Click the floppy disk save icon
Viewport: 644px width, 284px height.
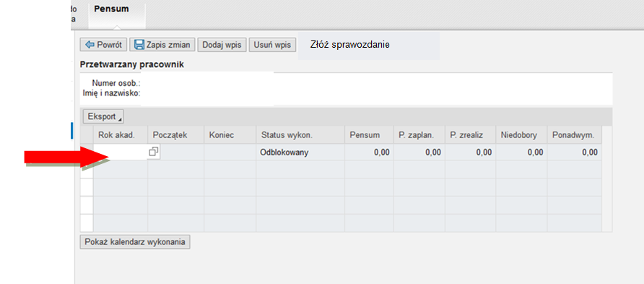click(139, 45)
